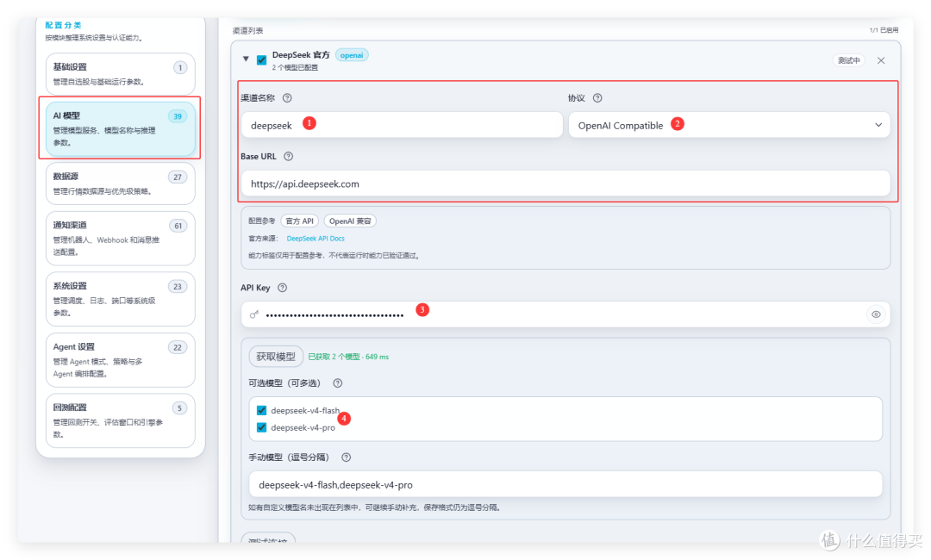This screenshot has width=931, height=560.
Task: Click the 获取模型 button
Action: pyautogui.click(x=276, y=357)
